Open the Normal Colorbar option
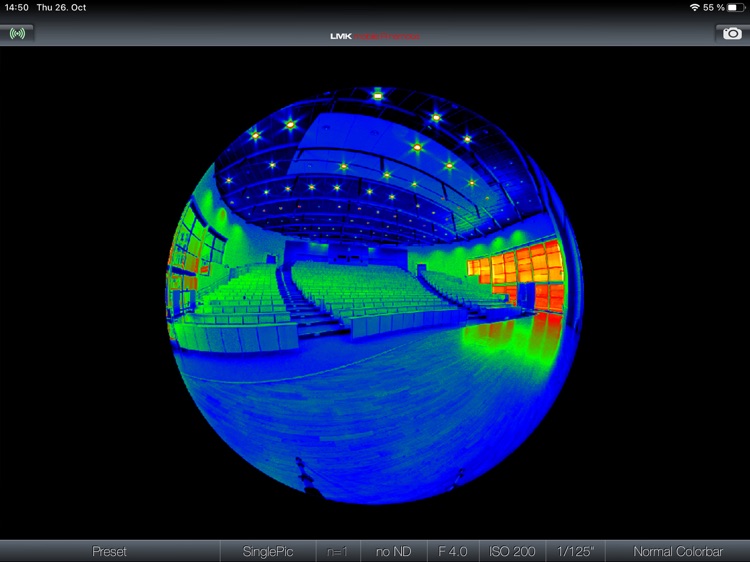The image size is (750, 562). [678, 551]
